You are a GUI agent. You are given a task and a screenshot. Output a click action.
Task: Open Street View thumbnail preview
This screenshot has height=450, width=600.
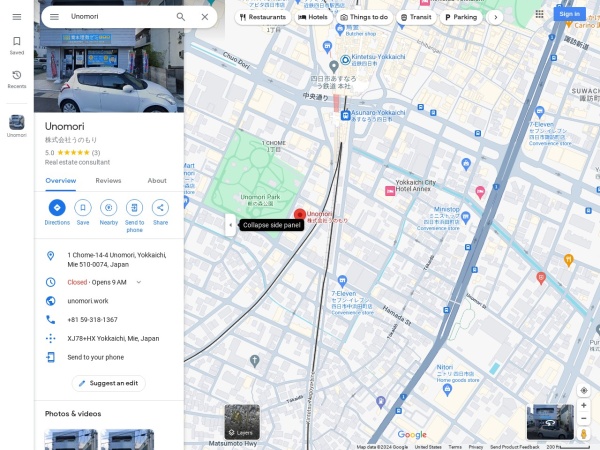[x=550, y=422]
